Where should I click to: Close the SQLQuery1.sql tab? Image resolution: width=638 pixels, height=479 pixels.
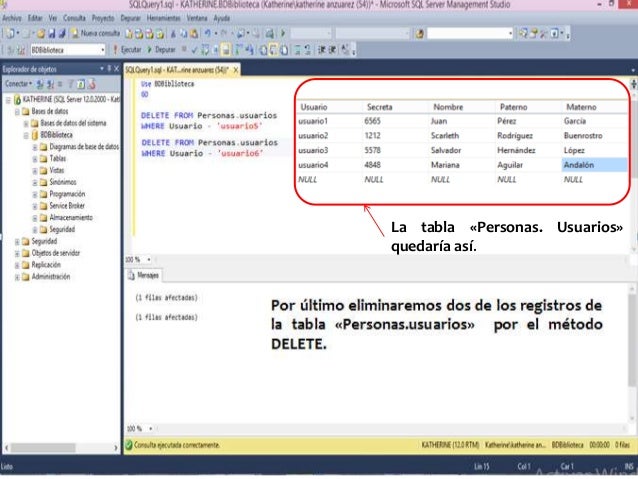point(235,70)
